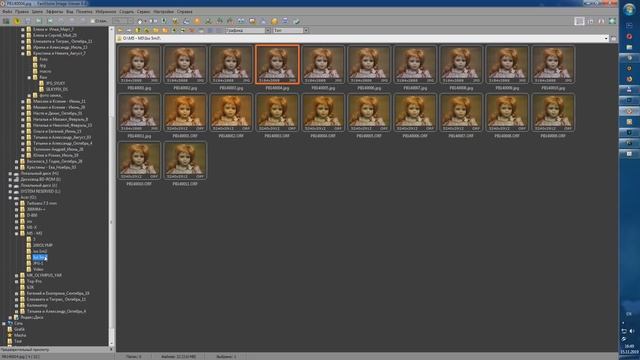This screenshot has height=360, width=640.
Task: Collapse the M5 - M5 folder node
Action: [x=17, y=233]
